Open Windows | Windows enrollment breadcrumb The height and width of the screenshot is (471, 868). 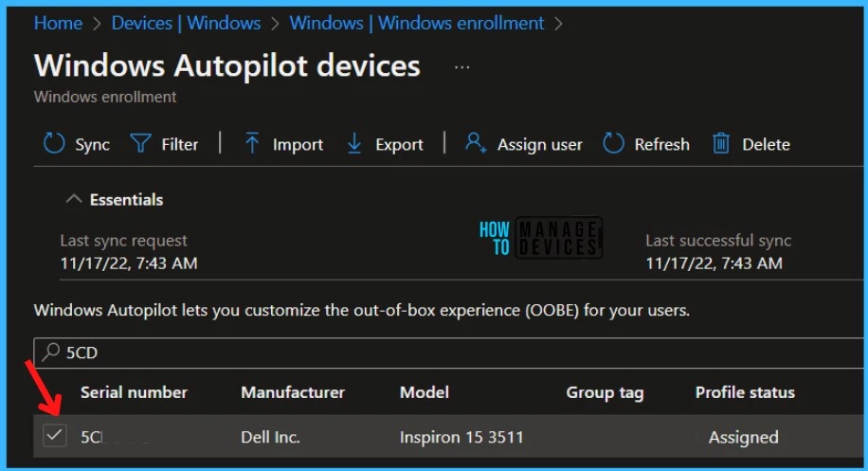(417, 24)
